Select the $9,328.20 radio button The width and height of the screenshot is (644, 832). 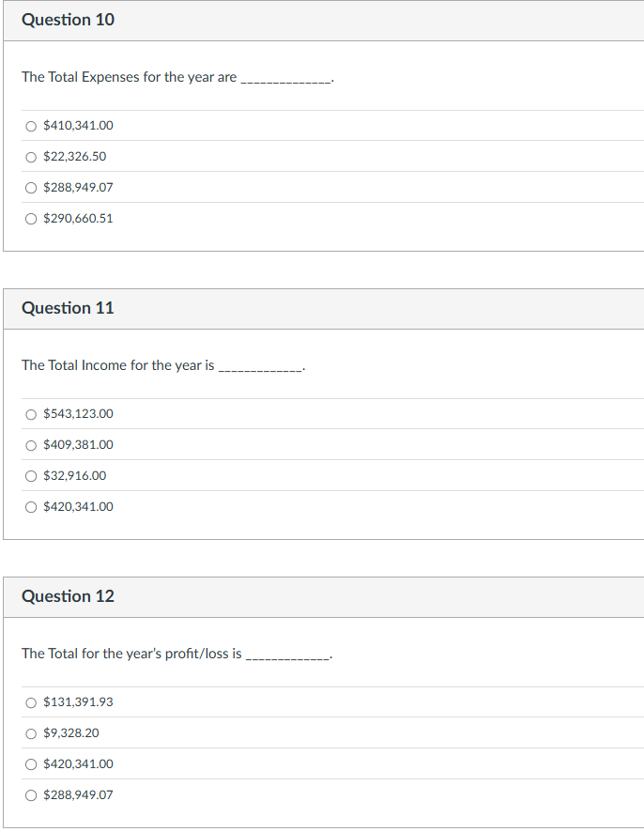[x=30, y=732]
